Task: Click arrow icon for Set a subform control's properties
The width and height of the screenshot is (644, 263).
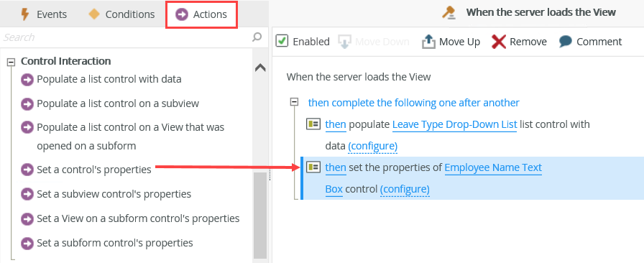Action: click(x=27, y=243)
